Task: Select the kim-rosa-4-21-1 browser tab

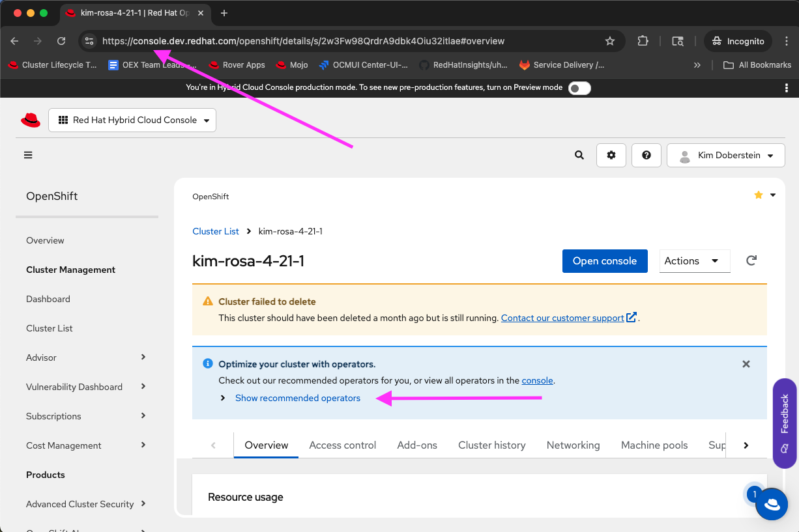Action: [136, 13]
